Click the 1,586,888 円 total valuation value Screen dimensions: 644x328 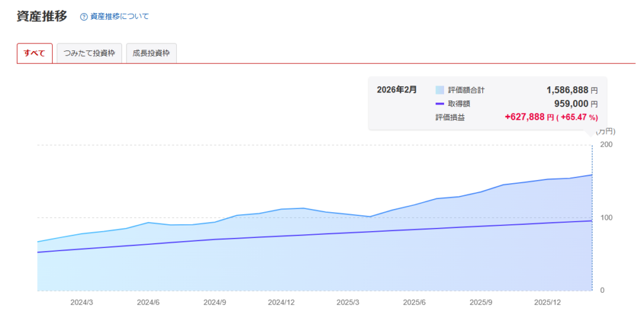tap(572, 90)
